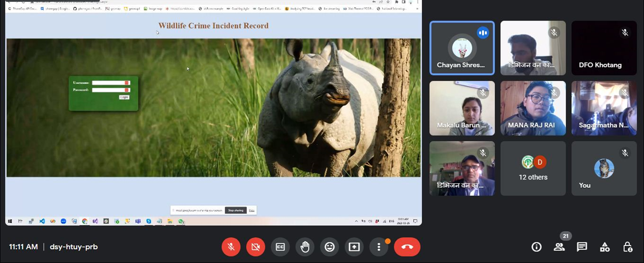Open the chat messages panel
The height and width of the screenshot is (263, 644).
coord(582,247)
